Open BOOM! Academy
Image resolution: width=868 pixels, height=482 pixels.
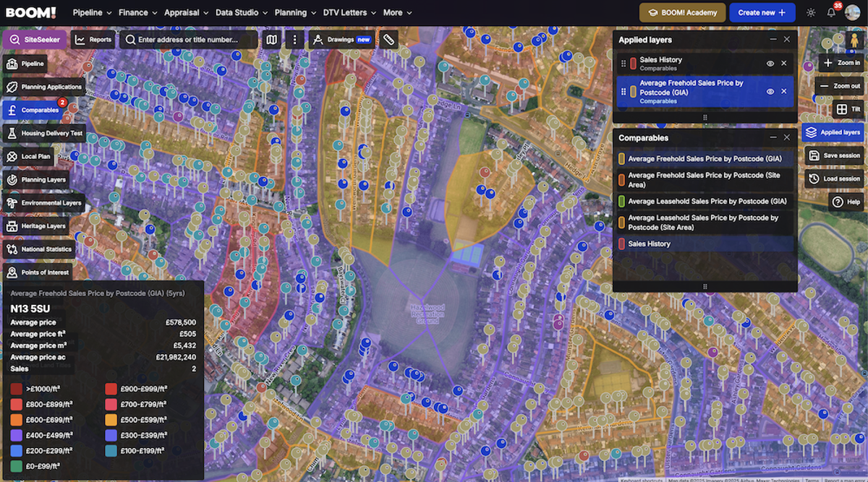pyautogui.click(x=682, y=12)
